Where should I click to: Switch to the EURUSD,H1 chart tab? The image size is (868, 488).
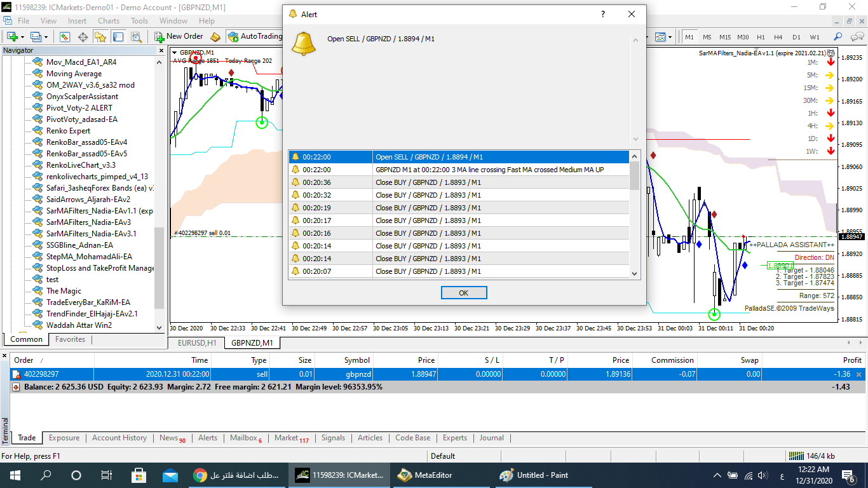point(197,343)
